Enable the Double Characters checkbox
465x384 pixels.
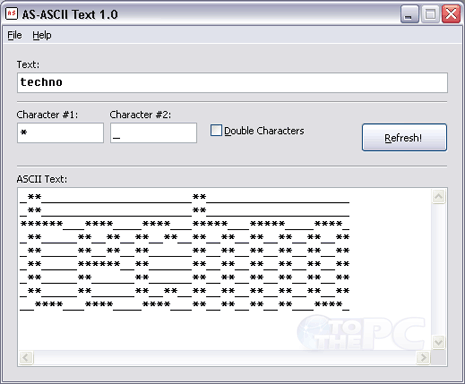[216, 130]
